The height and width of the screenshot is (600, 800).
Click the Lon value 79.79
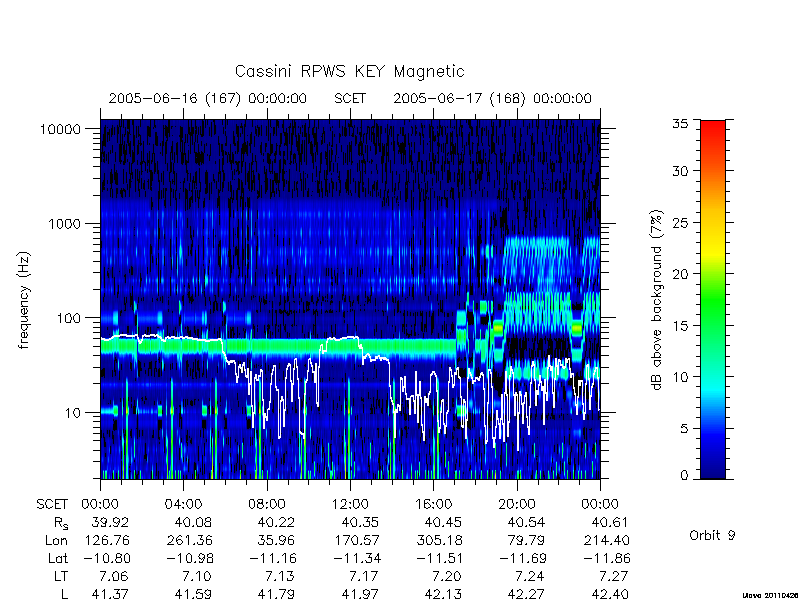pos(527,540)
